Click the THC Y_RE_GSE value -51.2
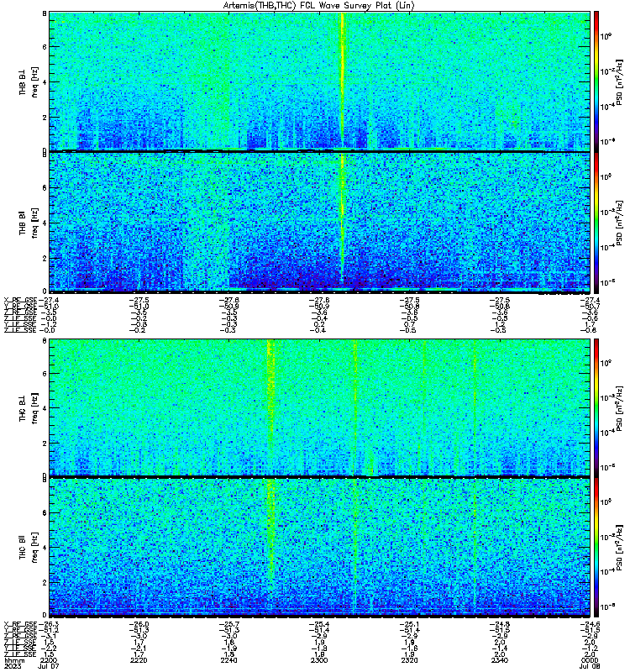The height and width of the screenshot is (672, 630). pos(48,631)
